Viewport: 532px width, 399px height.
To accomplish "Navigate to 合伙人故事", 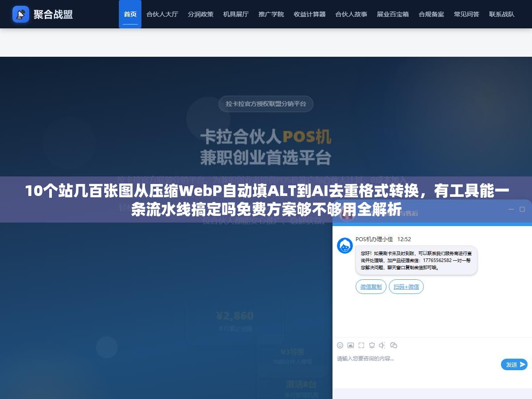I will click(351, 14).
